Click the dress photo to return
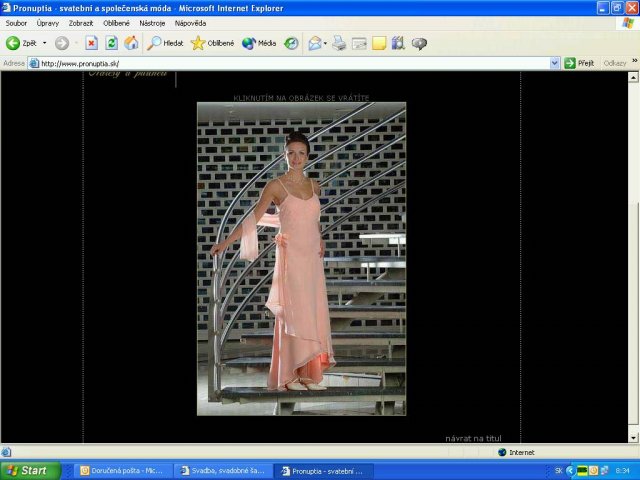640x480 pixels. click(301, 258)
